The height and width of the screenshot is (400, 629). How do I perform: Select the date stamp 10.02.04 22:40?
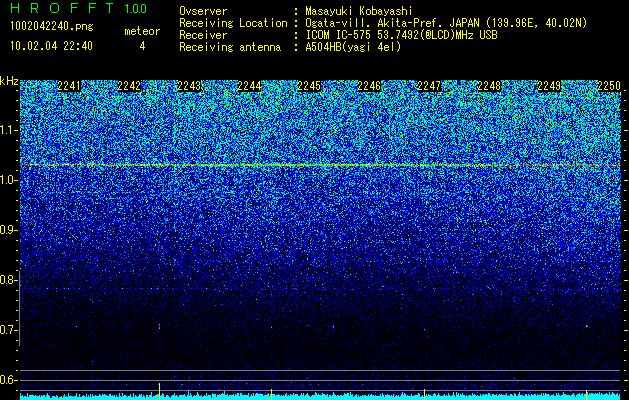click(51, 46)
